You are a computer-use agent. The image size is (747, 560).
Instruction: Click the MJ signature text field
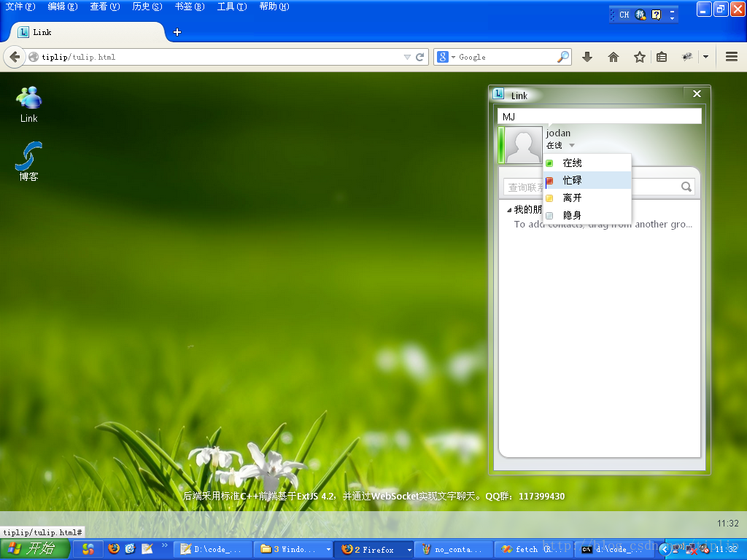pos(600,117)
